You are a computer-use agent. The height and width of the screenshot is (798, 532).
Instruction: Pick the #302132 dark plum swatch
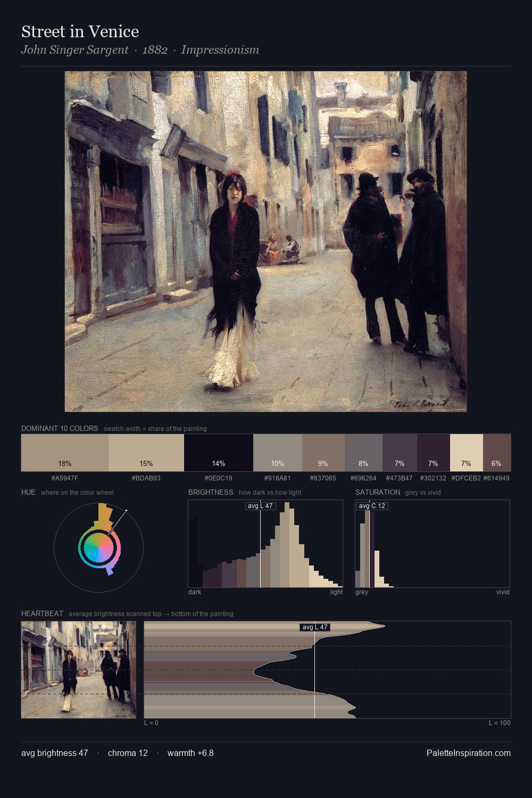point(434,453)
